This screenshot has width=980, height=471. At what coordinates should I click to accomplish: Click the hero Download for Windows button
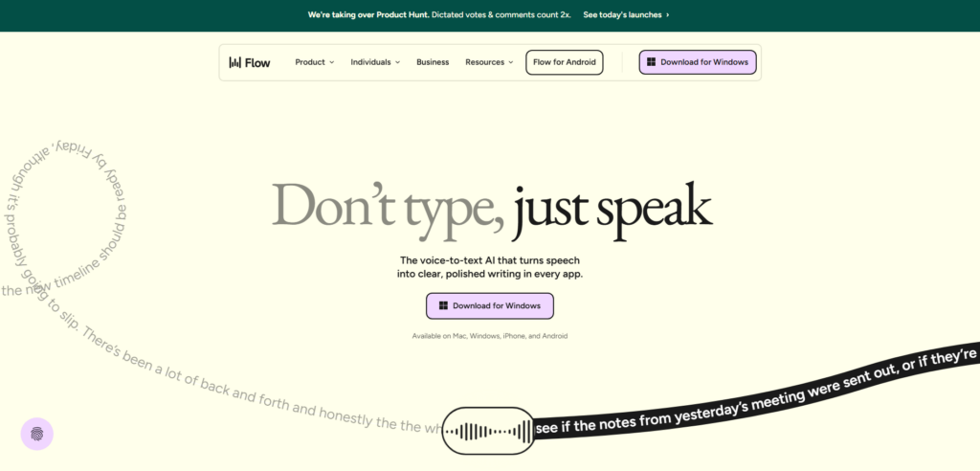coord(490,306)
